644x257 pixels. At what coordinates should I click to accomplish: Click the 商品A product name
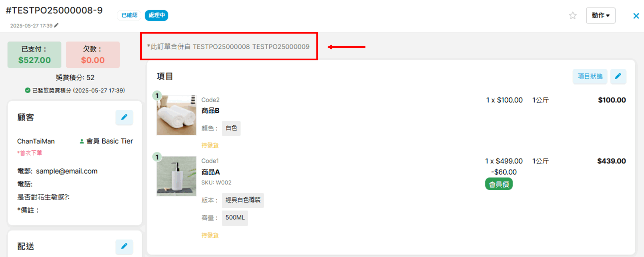pyautogui.click(x=211, y=172)
